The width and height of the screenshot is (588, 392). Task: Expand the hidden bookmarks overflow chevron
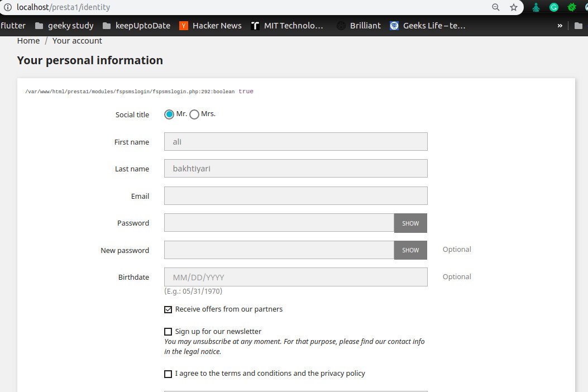point(560,25)
